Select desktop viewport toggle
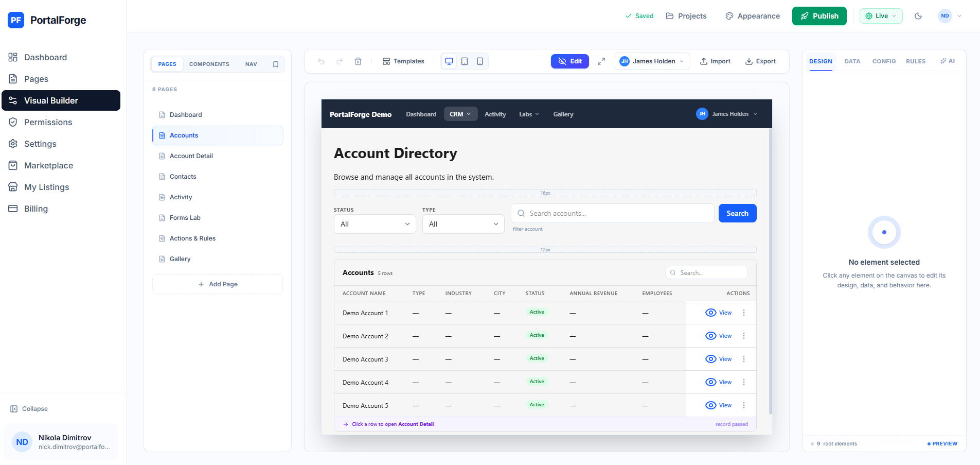 click(449, 61)
